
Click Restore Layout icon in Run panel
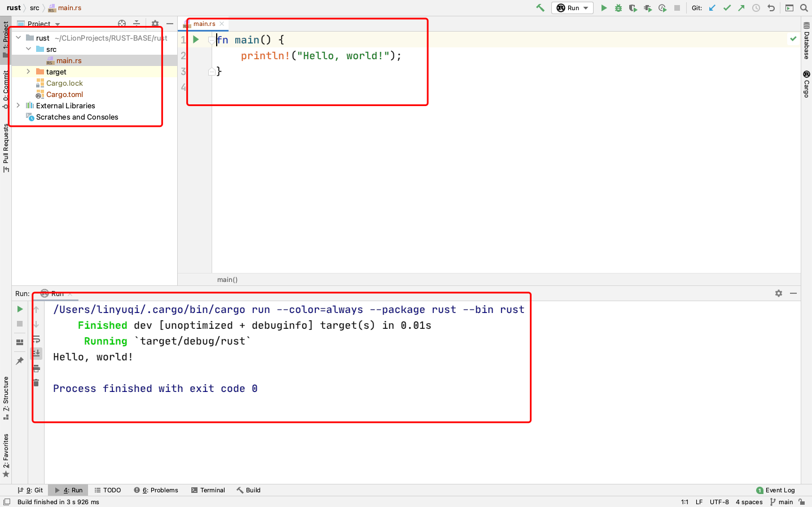(20, 342)
